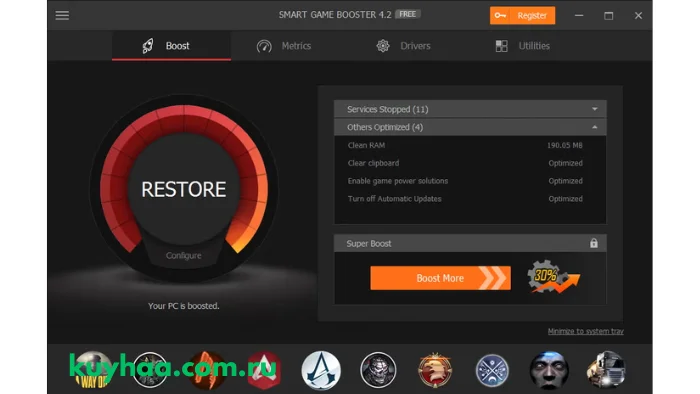Click the key icon on Register

pyautogui.click(x=500, y=16)
